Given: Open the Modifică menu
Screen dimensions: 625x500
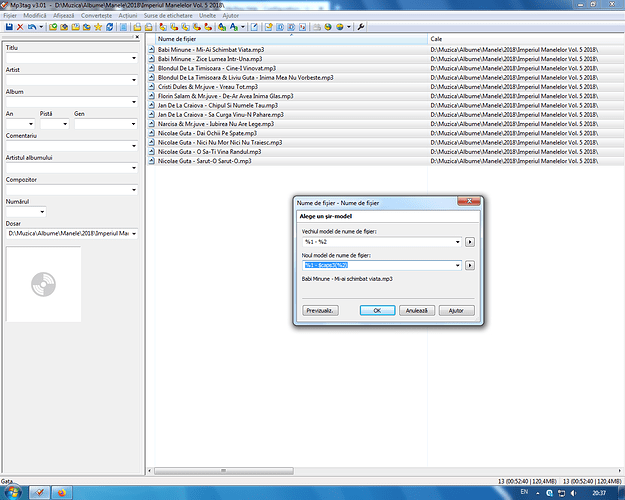Looking at the screenshot, I should pyautogui.click(x=35, y=16).
